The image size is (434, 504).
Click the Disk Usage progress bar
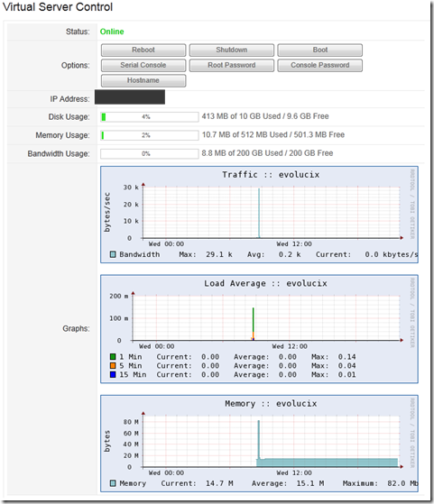[149, 117]
